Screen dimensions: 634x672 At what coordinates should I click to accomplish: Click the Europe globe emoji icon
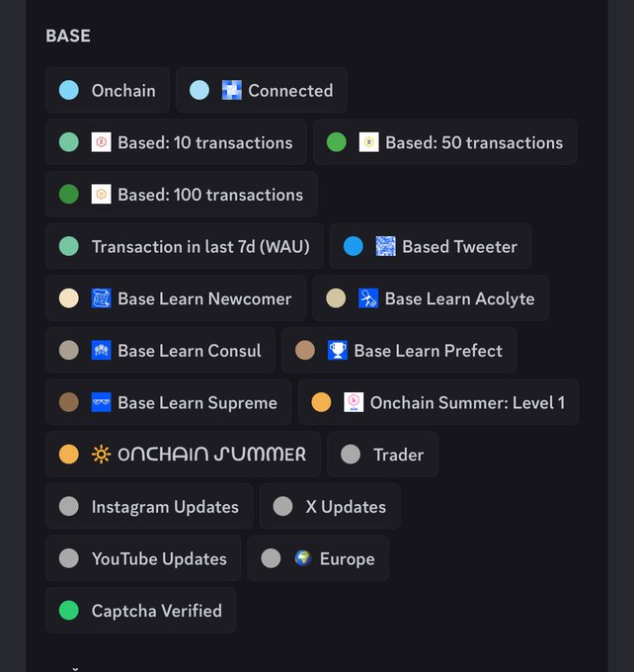pos(303,558)
